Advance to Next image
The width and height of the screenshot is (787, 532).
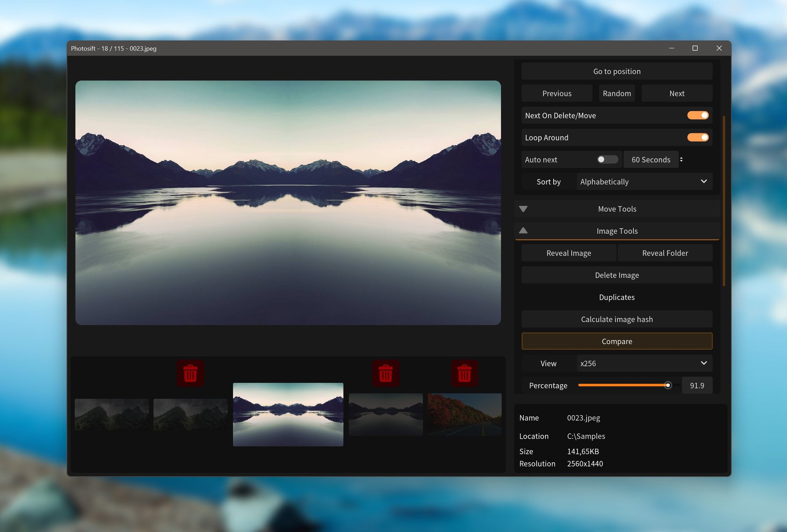click(x=677, y=93)
